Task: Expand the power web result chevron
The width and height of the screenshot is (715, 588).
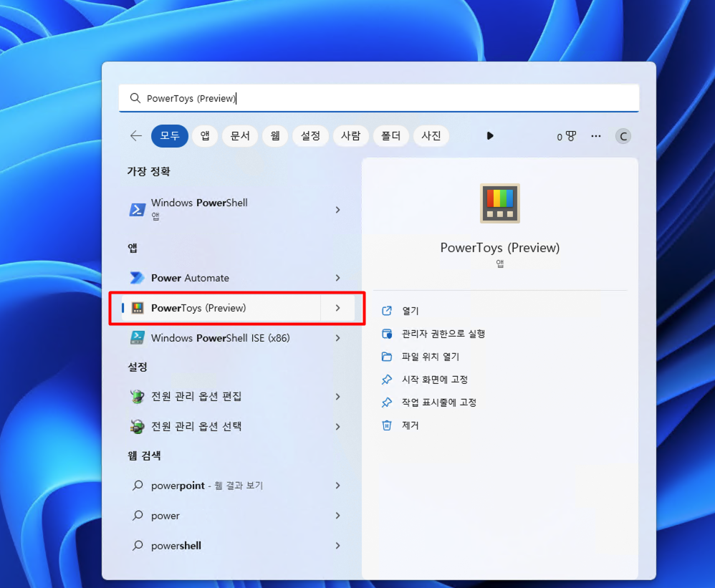Action: 338,516
